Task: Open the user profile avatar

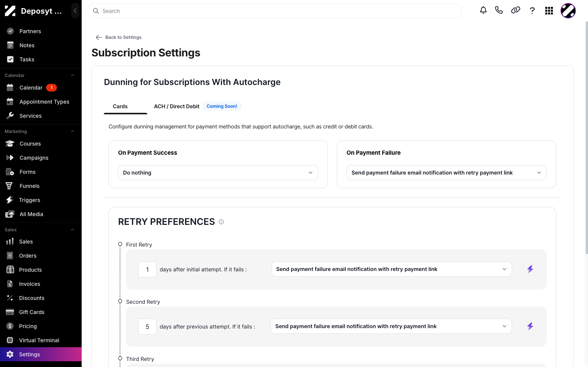Action: click(x=568, y=11)
